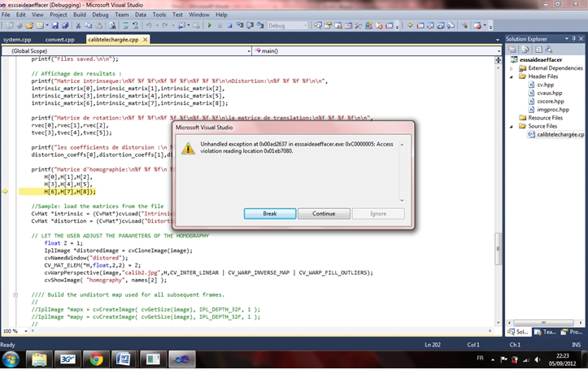
Task: Pin the Solution Explorer panel
Action: pyautogui.click(x=573, y=38)
